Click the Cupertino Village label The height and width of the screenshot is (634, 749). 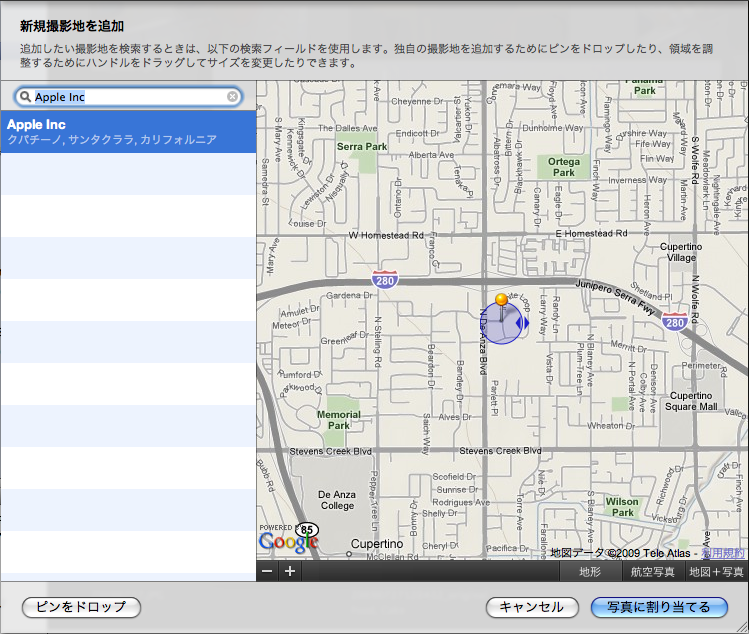coord(681,252)
